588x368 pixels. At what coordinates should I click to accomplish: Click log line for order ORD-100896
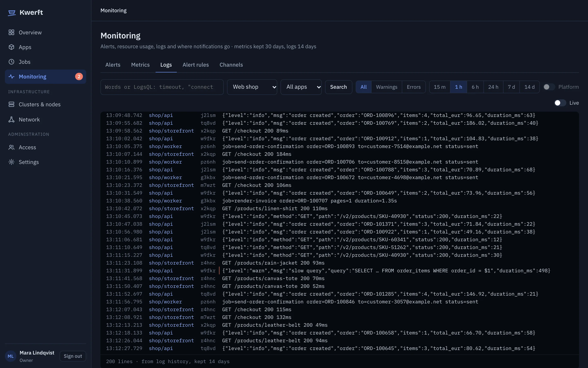coord(340,115)
